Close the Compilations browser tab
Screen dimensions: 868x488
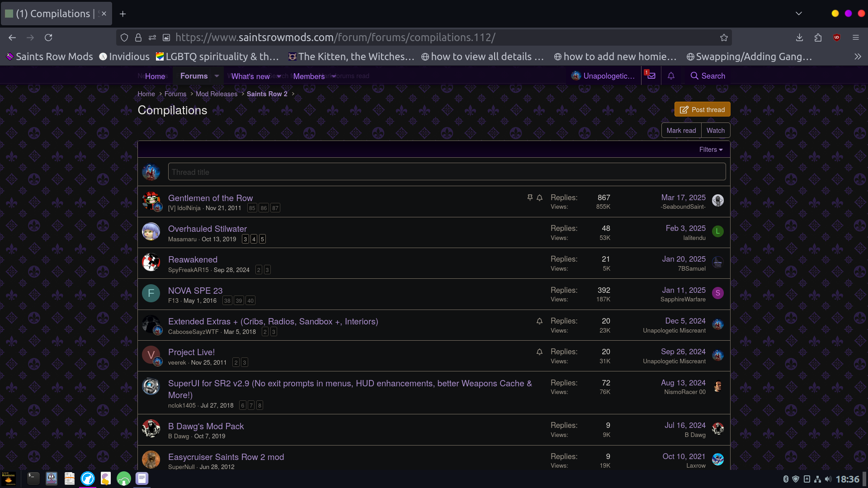(x=104, y=14)
